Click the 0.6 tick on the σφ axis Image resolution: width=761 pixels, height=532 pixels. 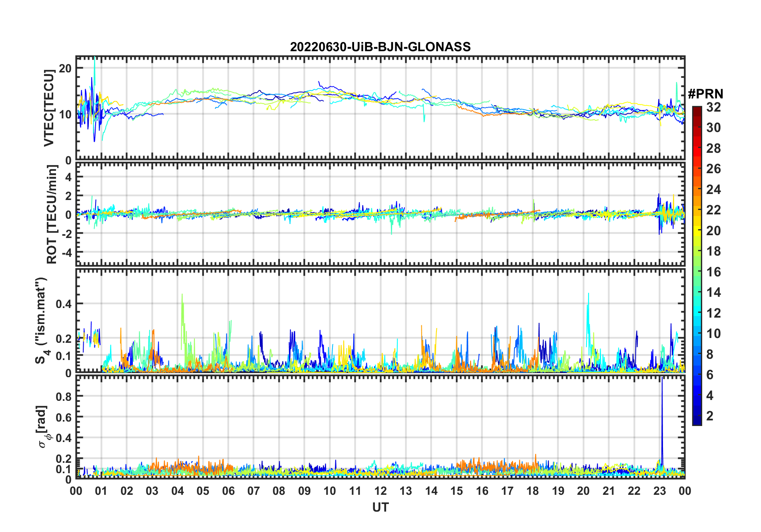64,417
